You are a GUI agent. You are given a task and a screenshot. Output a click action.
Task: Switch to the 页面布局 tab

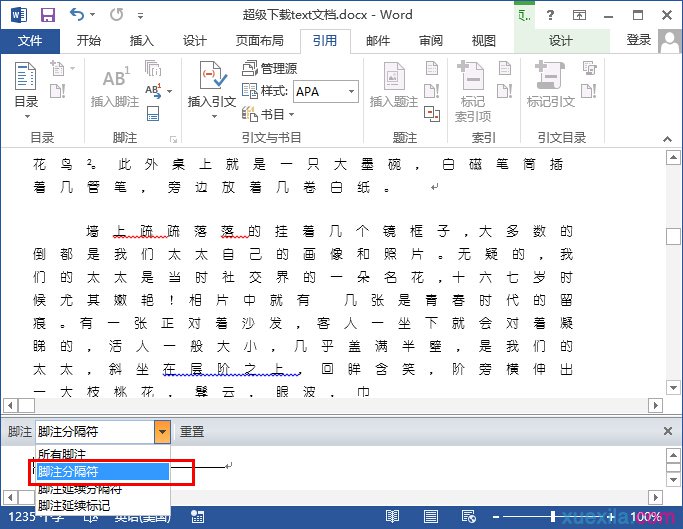[260, 41]
